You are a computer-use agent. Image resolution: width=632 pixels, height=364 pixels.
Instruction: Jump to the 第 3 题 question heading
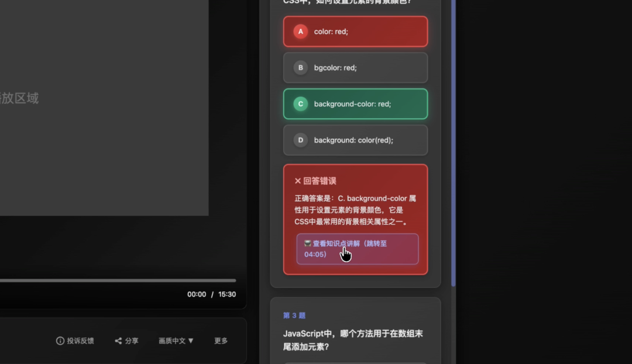click(x=294, y=315)
